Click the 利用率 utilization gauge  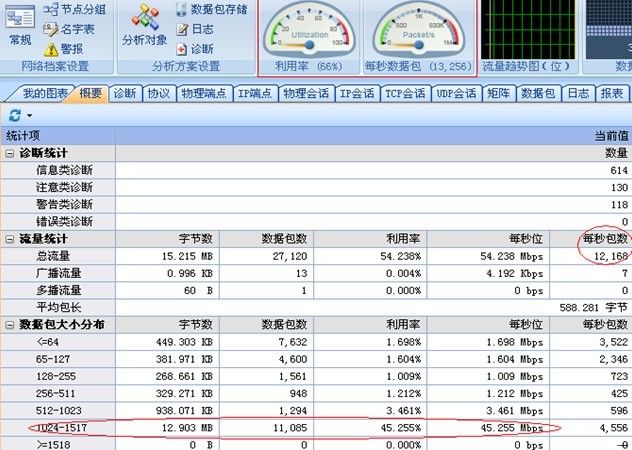click(x=309, y=30)
